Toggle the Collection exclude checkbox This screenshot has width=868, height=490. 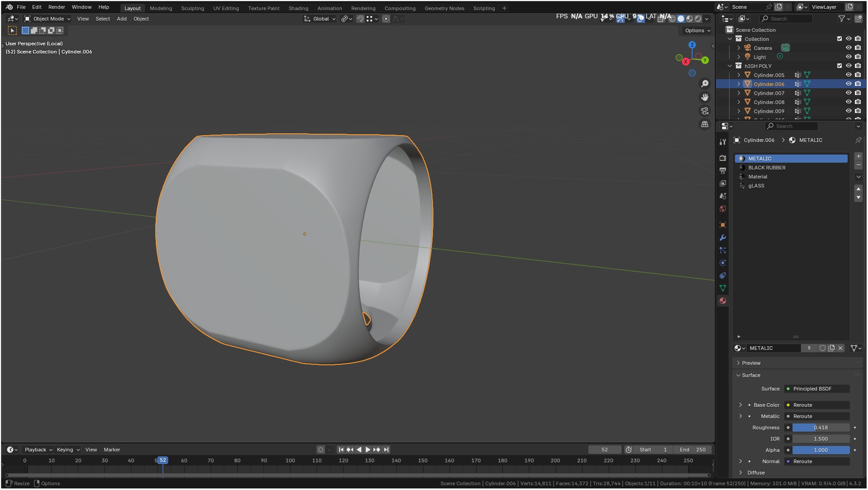coord(839,39)
